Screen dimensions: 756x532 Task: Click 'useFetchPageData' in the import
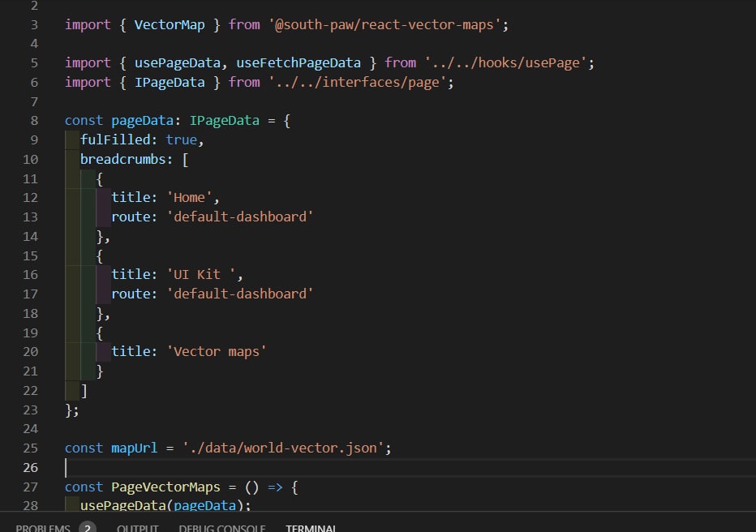(x=299, y=62)
